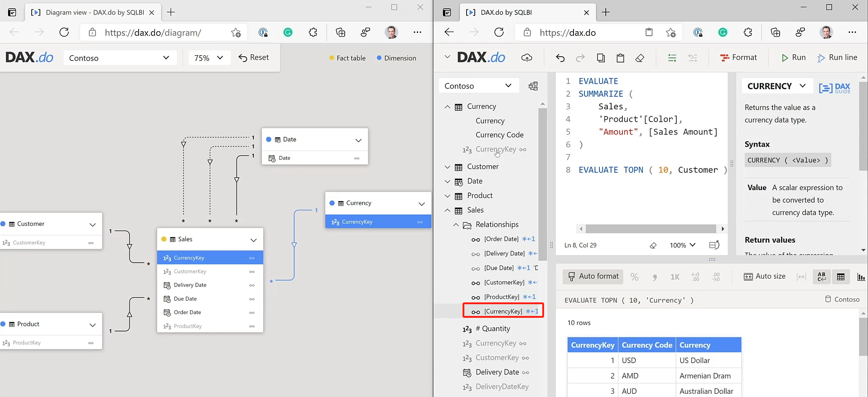The width and height of the screenshot is (868, 397).
Task: Open Contoso model dropdown in editor window
Action: [x=478, y=86]
